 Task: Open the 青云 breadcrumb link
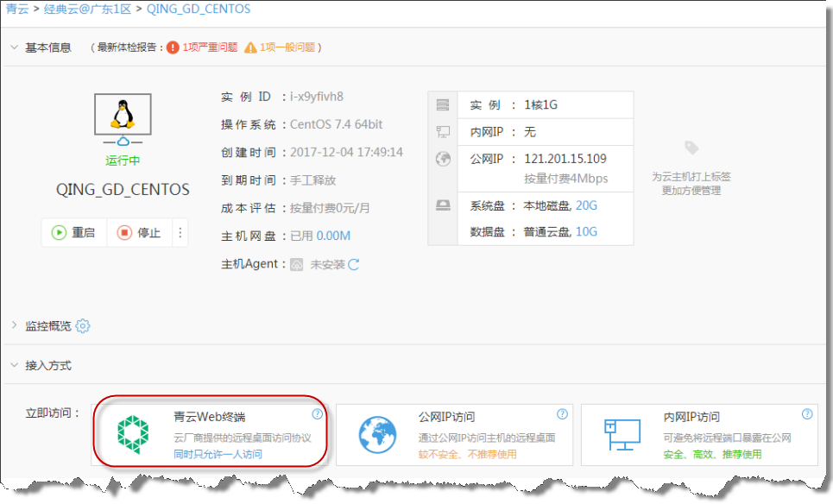click(17, 9)
